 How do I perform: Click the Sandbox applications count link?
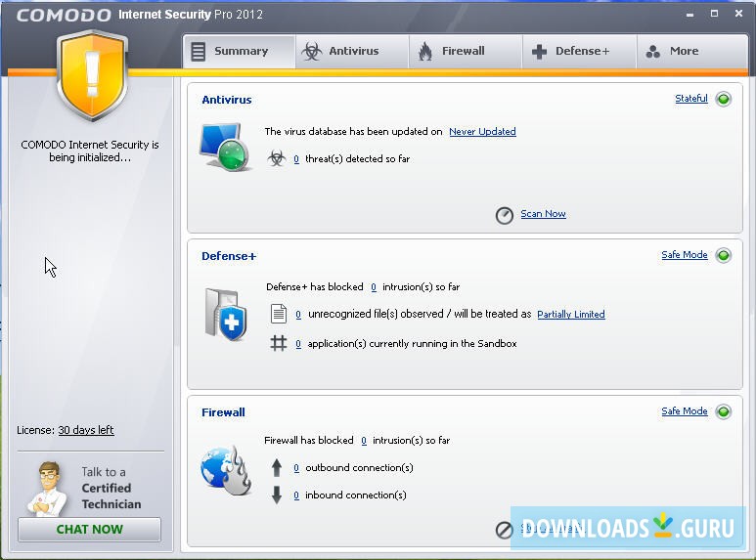(x=298, y=344)
